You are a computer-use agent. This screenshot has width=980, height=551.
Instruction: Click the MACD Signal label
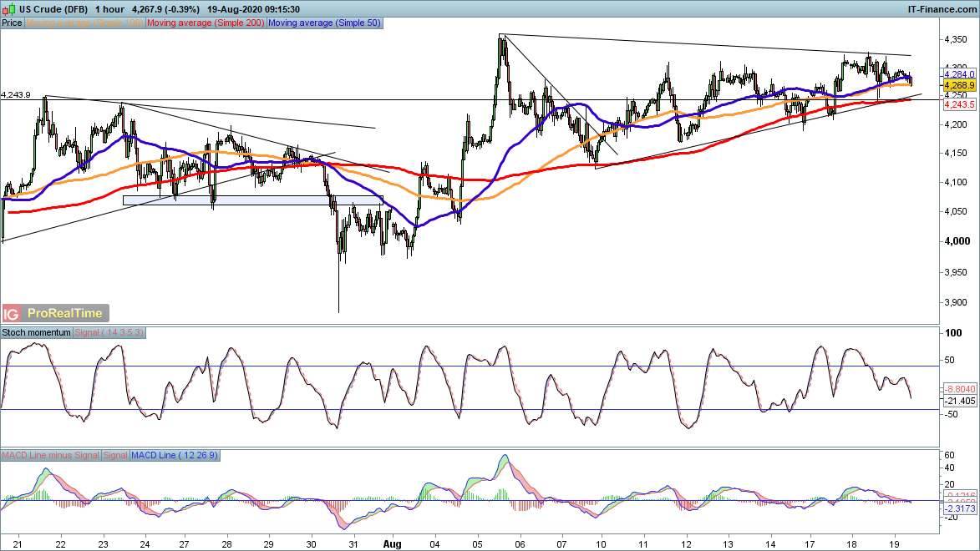tap(114, 455)
